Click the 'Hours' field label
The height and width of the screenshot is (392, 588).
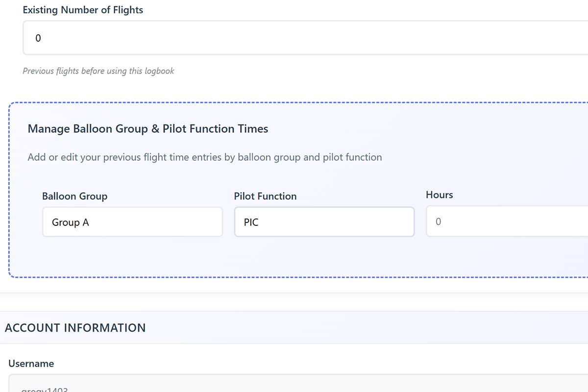pos(439,195)
